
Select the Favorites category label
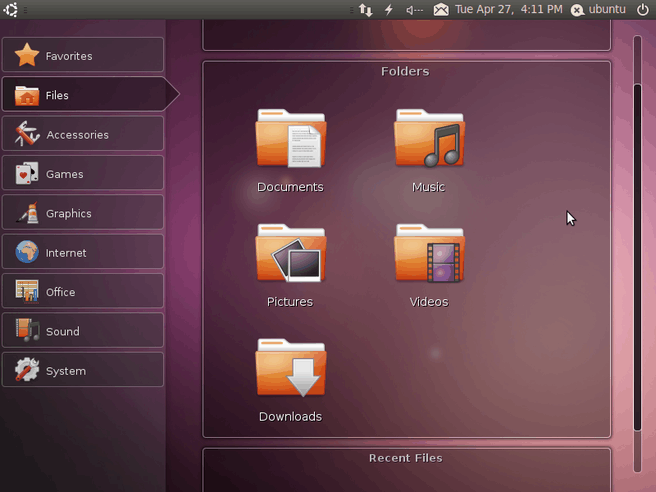[69, 56]
